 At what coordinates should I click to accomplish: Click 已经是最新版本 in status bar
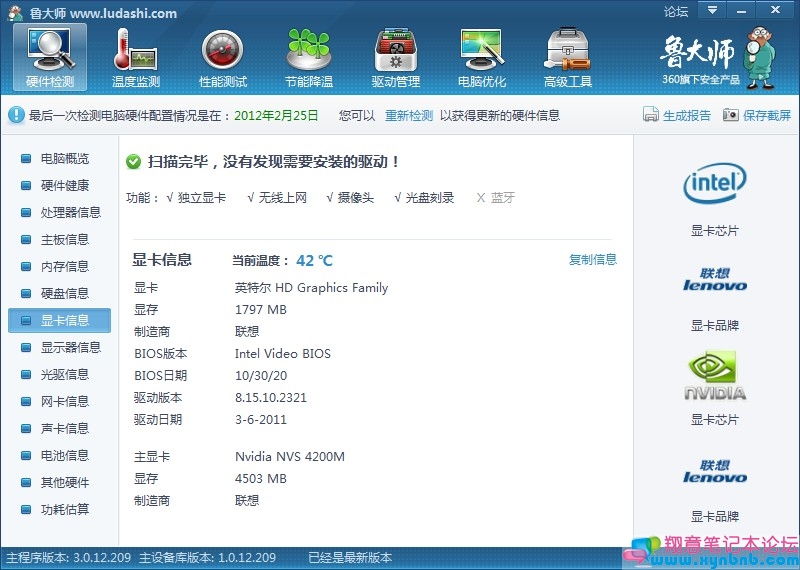[x=350, y=558]
